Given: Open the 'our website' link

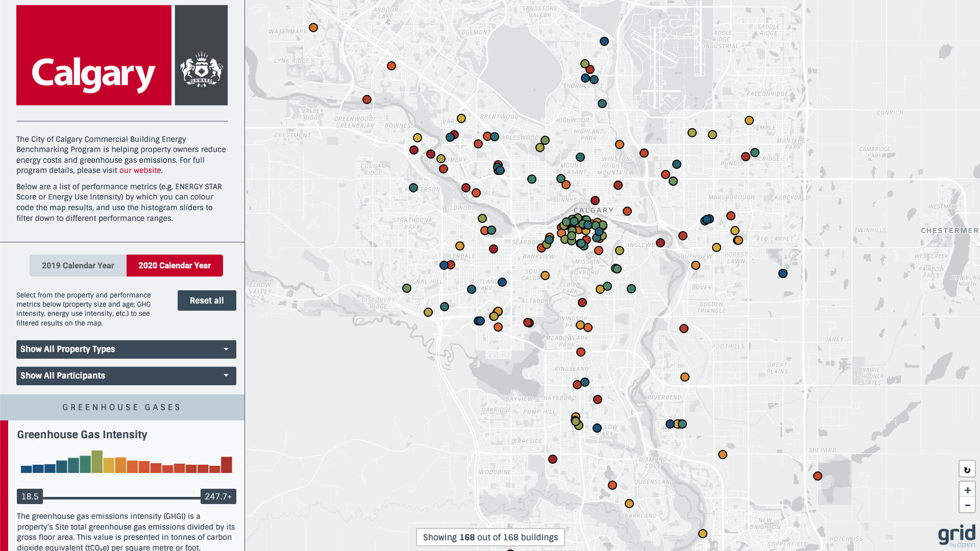Looking at the screenshot, I should pos(140,170).
